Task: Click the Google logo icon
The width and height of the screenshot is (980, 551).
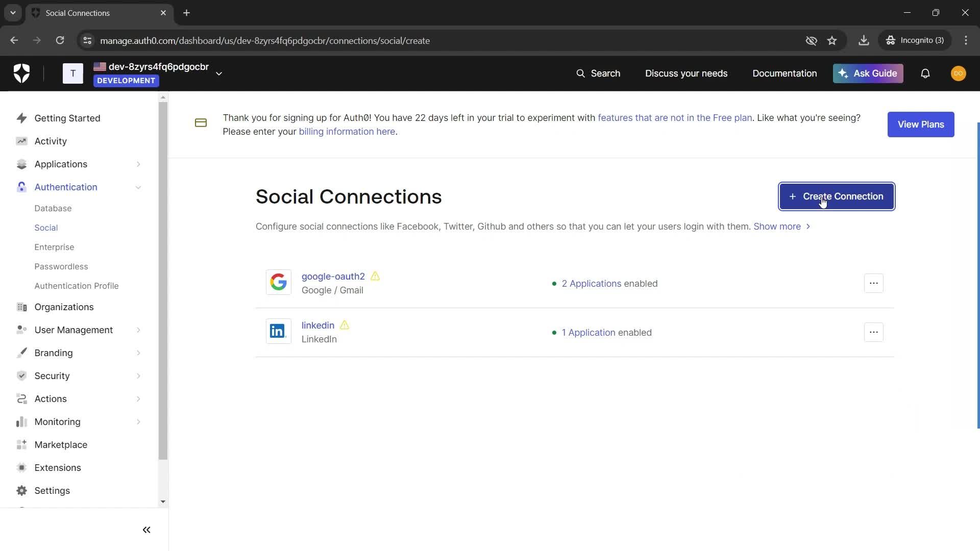Action: tap(278, 282)
